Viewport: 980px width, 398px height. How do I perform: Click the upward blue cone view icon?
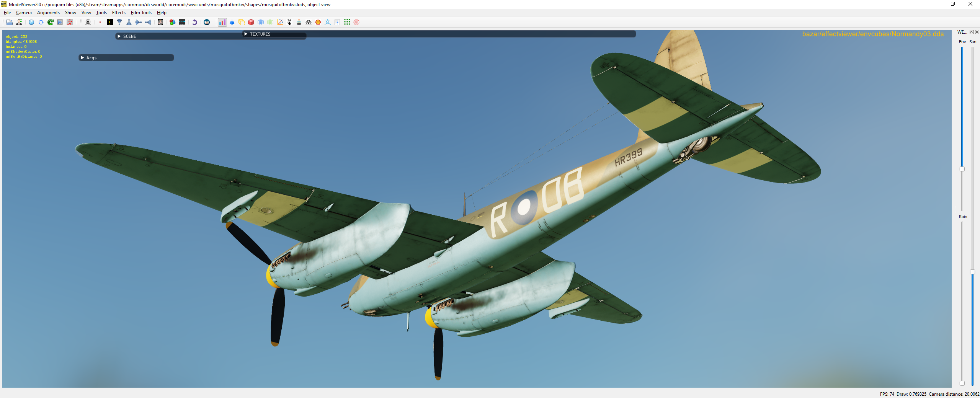[129, 22]
